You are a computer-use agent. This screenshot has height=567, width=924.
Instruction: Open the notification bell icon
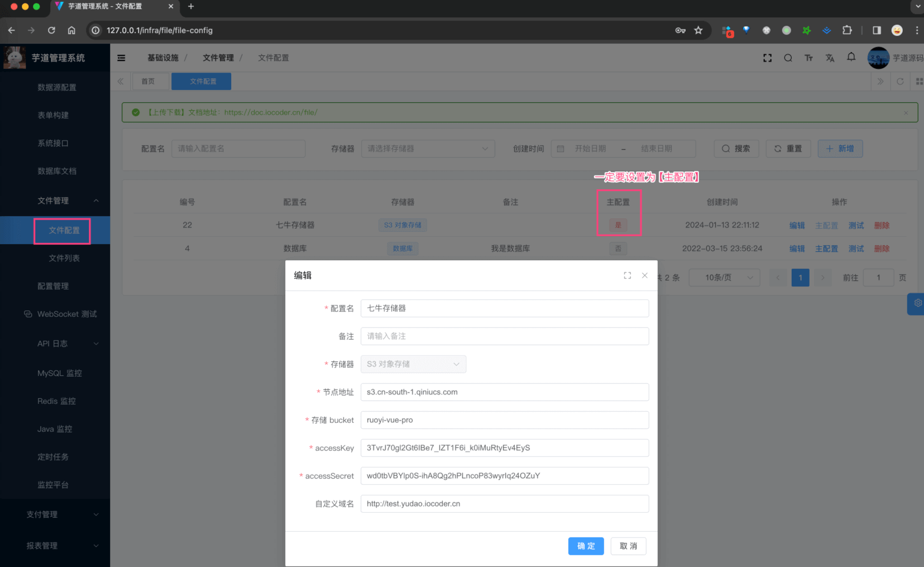coord(851,57)
